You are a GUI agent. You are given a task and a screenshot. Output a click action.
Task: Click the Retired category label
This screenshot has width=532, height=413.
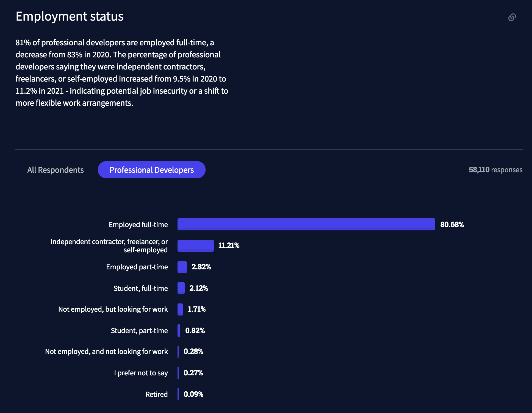point(156,394)
